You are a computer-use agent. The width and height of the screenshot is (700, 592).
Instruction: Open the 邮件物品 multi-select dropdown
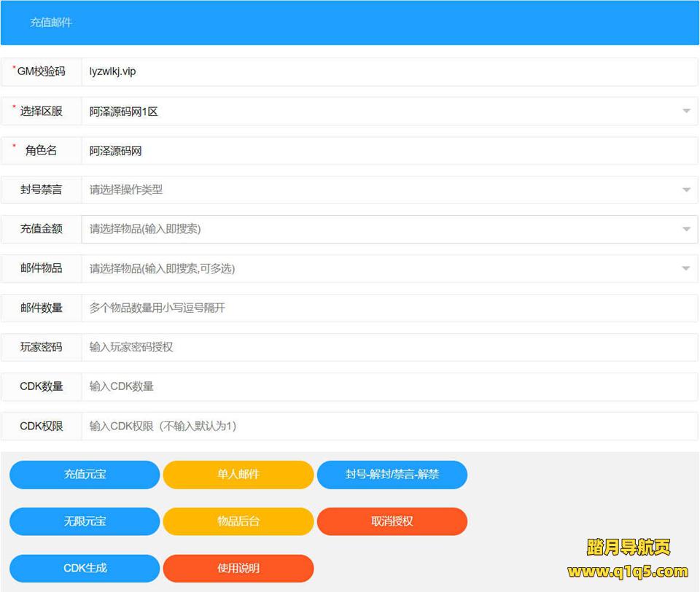click(x=389, y=268)
